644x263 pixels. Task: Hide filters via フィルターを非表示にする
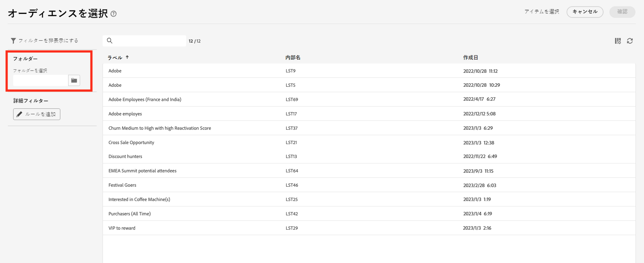pos(48,41)
